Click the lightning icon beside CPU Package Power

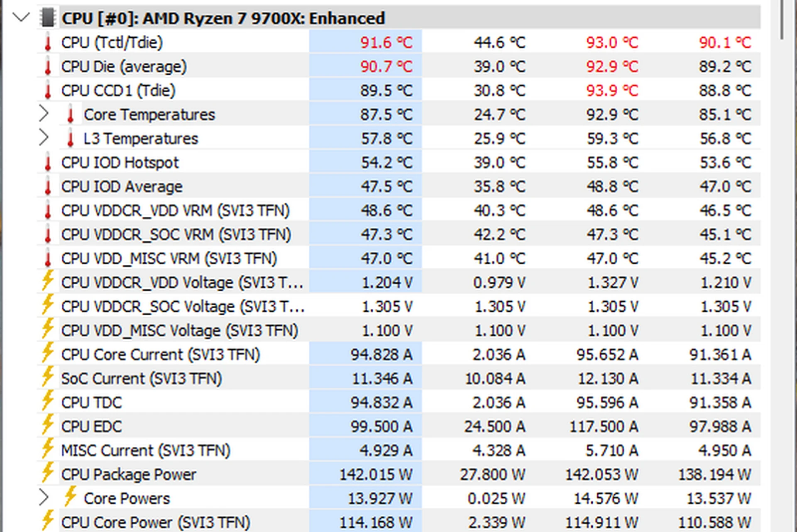pos(48,473)
